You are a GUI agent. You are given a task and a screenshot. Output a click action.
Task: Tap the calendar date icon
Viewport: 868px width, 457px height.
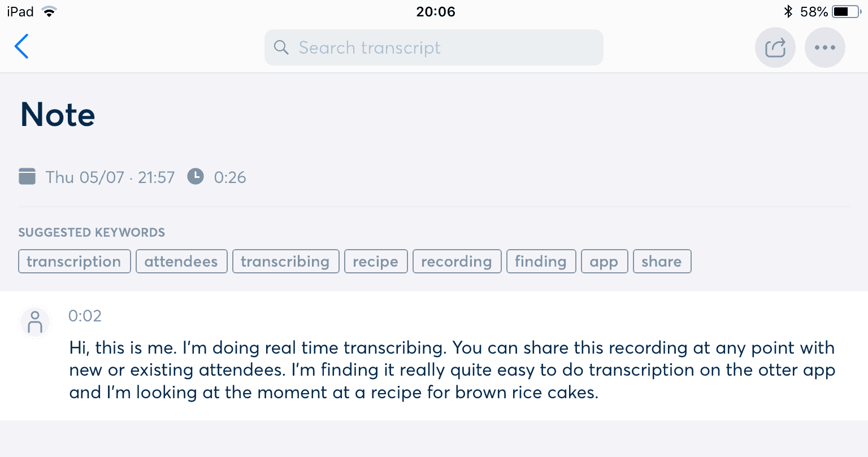coord(27,176)
